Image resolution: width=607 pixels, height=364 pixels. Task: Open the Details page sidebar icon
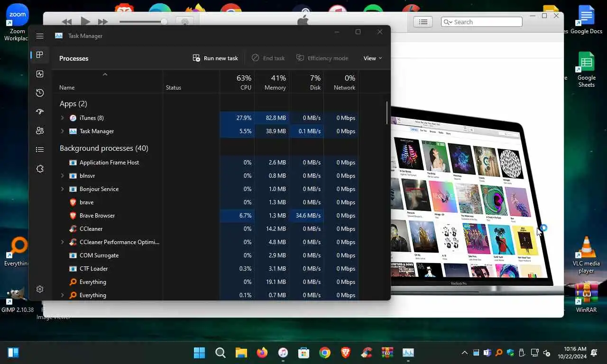click(40, 150)
